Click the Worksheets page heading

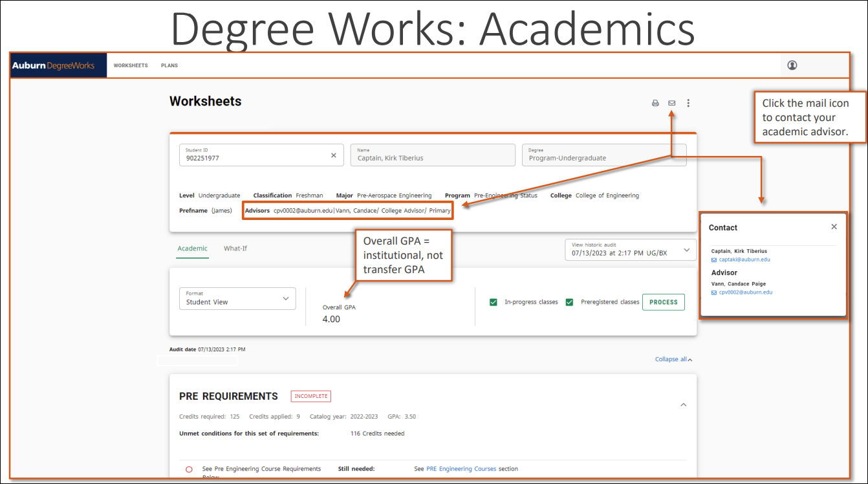pyautogui.click(x=205, y=102)
